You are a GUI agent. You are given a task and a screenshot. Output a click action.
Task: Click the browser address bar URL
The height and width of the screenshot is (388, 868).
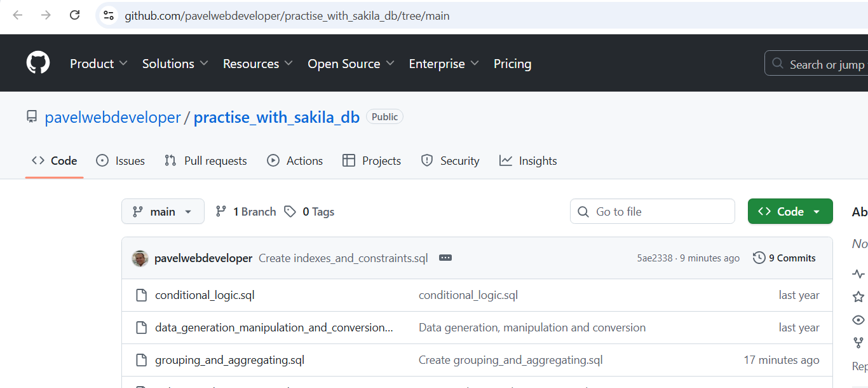pyautogui.click(x=287, y=15)
